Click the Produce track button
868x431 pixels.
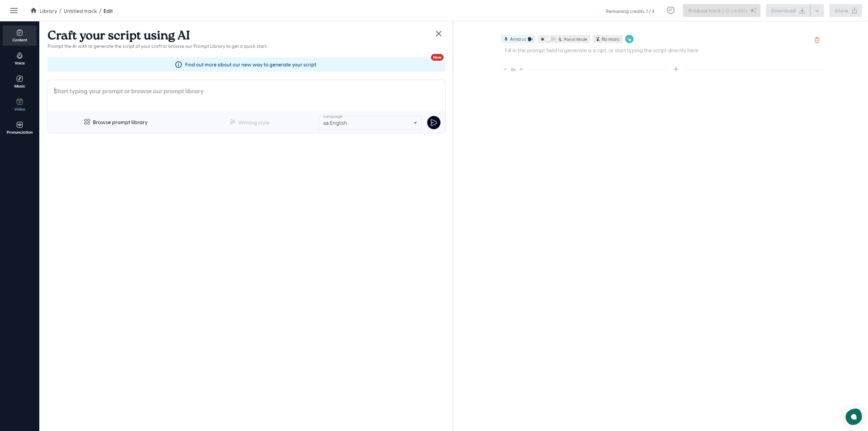(722, 11)
